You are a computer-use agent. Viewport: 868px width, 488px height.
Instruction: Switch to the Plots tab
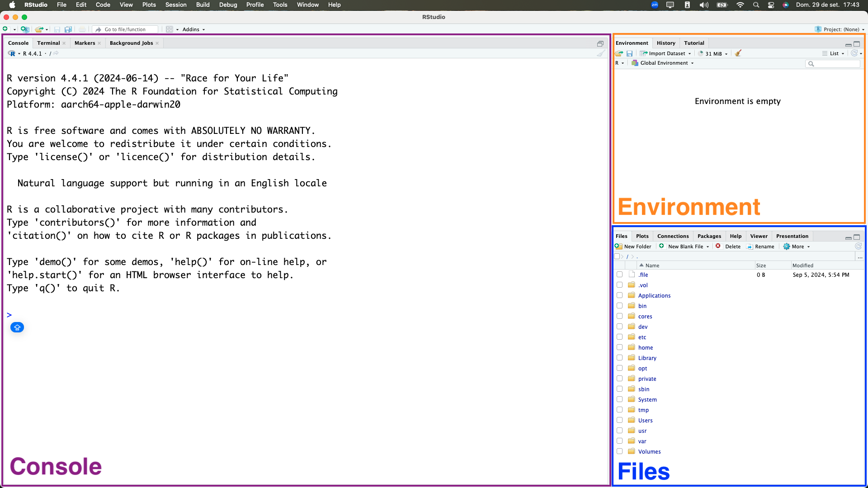pos(642,236)
